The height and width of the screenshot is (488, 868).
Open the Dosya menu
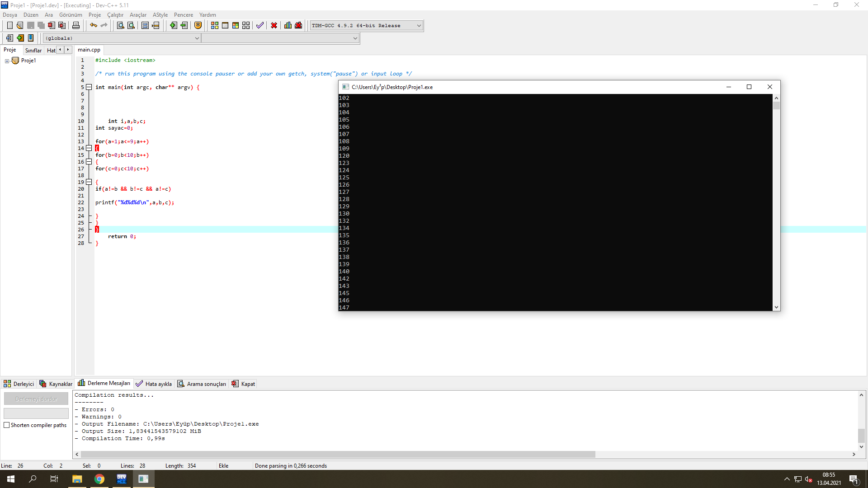point(10,15)
